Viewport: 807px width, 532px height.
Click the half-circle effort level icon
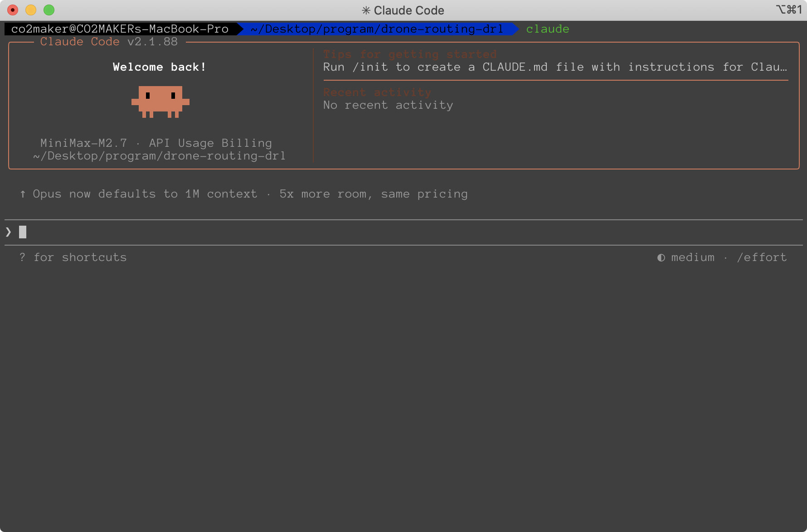point(661,257)
